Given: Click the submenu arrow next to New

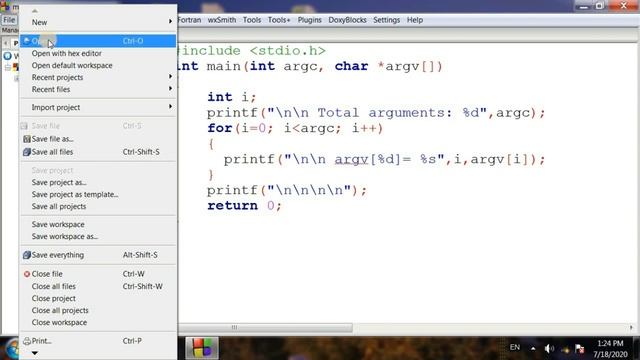Looking at the screenshot, I should tap(170, 21).
